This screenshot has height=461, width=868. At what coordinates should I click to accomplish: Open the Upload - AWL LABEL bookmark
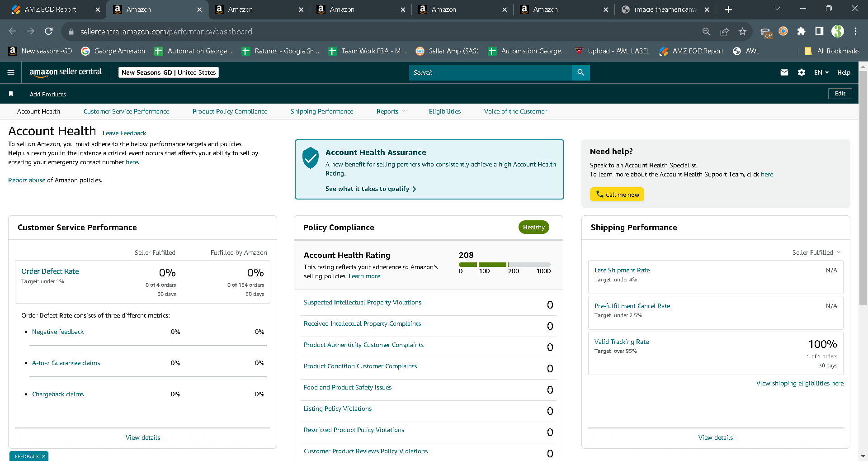[x=612, y=51]
